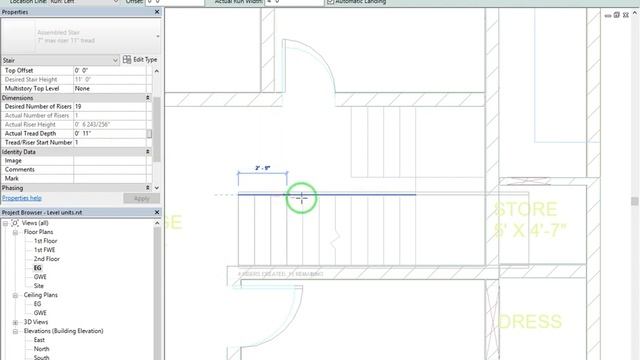Image resolution: width=640 pixels, height=360 pixels.
Task: Open the 1st Floor plan
Action: pyautogui.click(x=45, y=241)
